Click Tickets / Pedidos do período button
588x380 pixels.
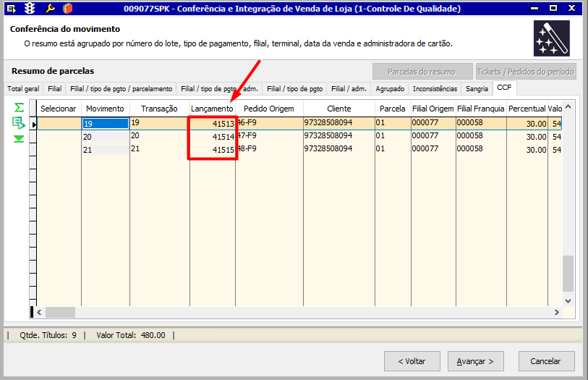pos(526,71)
